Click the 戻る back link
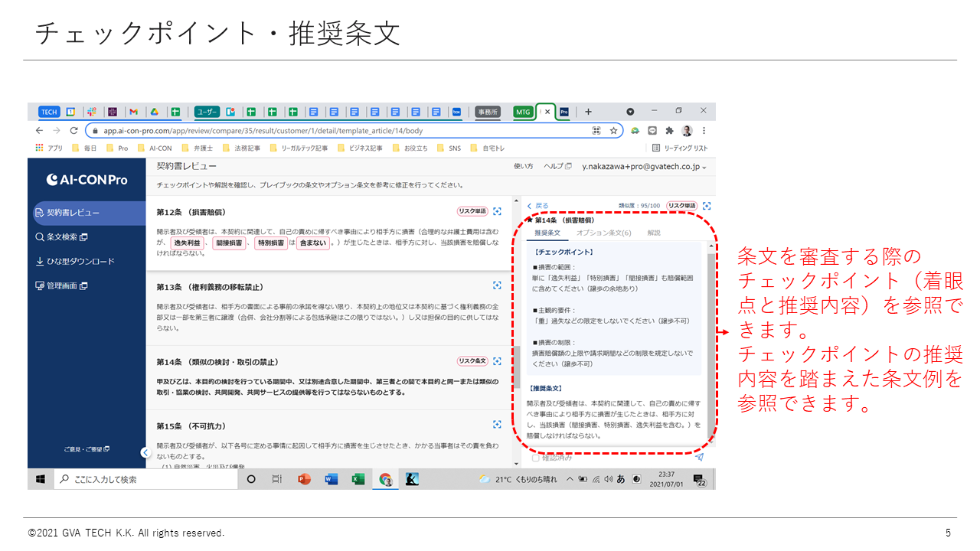The image size is (980, 551). 538,206
